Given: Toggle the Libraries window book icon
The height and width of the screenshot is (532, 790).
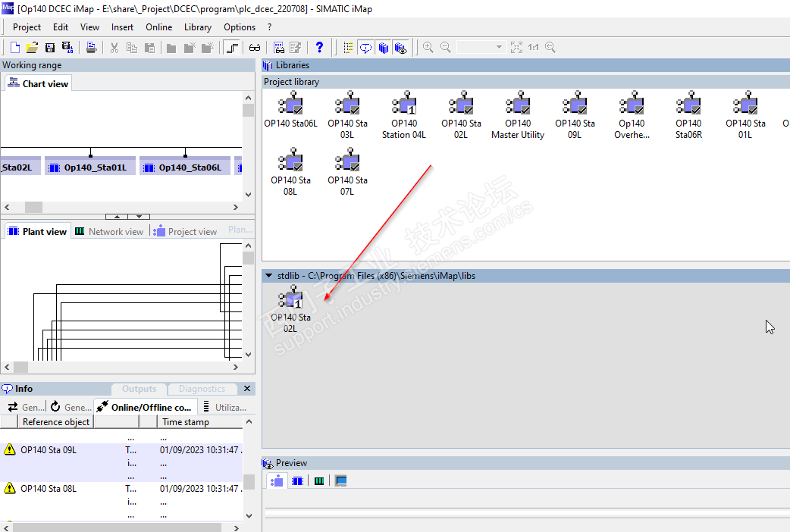Looking at the screenshot, I should coord(384,47).
